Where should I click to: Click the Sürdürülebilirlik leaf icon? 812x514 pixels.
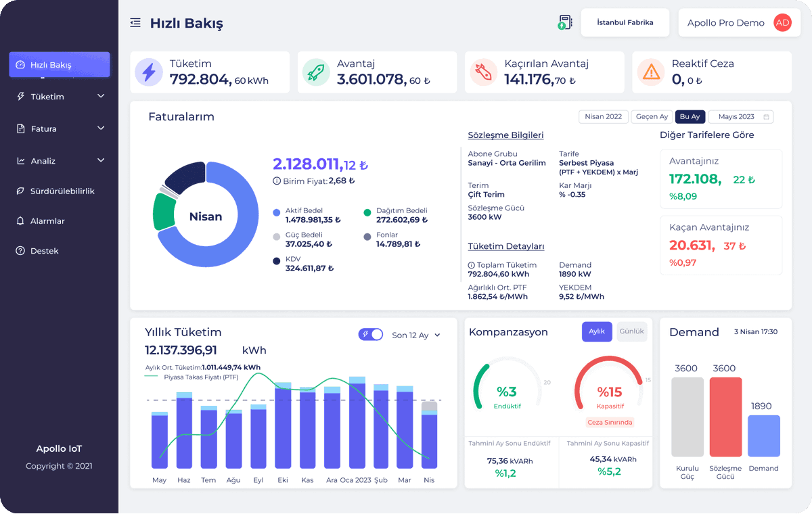20,191
